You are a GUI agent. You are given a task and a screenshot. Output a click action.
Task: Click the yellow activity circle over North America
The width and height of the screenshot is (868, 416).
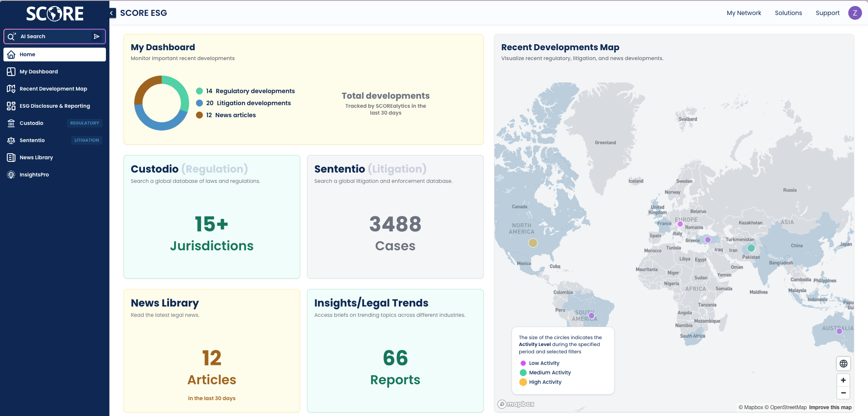point(533,243)
